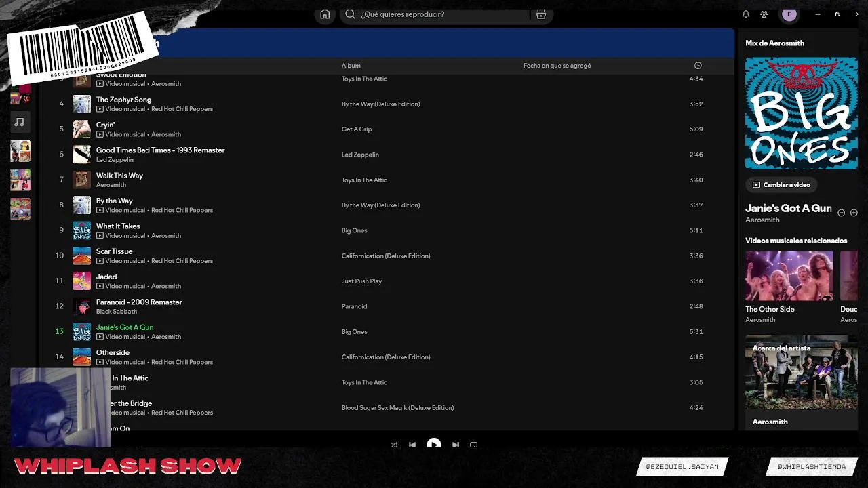Skip to previous track
The height and width of the screenshot is (488, 868).
[412, 445]
